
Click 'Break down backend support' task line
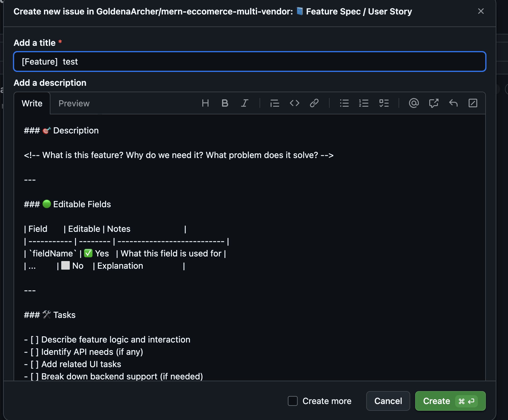pyautogui.click(x=113, y=376)
